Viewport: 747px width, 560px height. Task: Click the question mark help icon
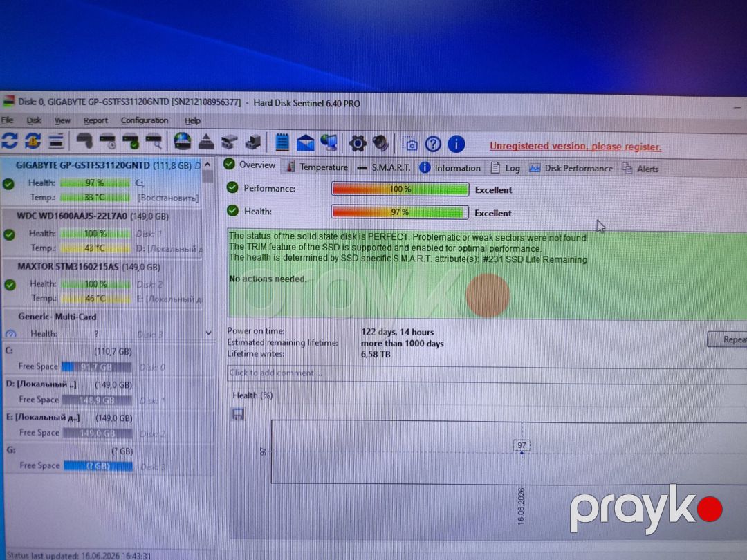coord(433,144)
